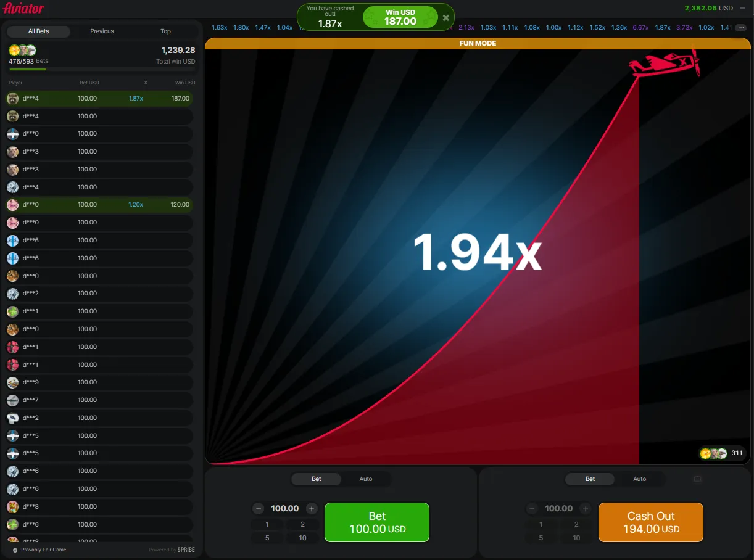Click the 100.00 amount field in the Cash Out panel

(x=559, y=509)
